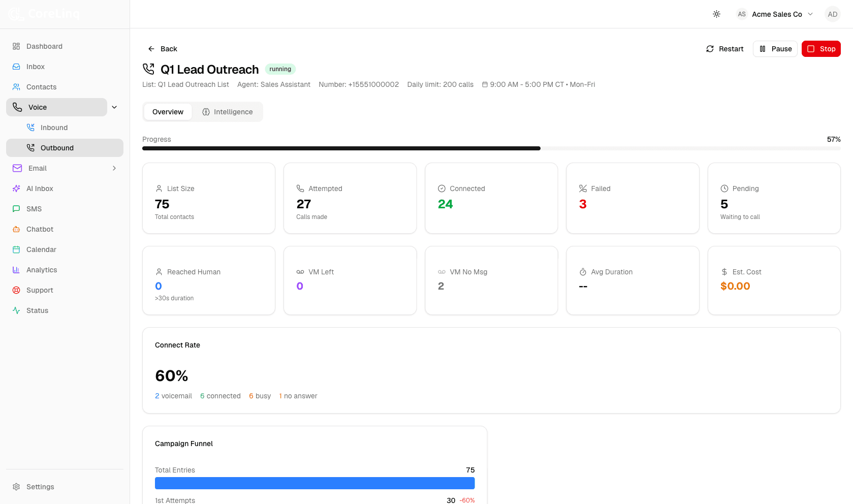This screenshot has width=853, height=504.
Task: Click the 'Agent: Sales Assistant' text
Action: pos(274,84)
